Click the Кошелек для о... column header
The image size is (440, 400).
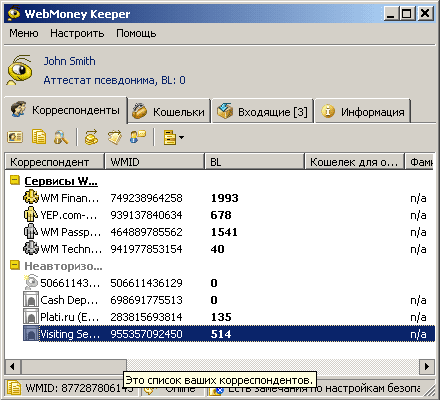pyautogui.click(x=355, y=162)
